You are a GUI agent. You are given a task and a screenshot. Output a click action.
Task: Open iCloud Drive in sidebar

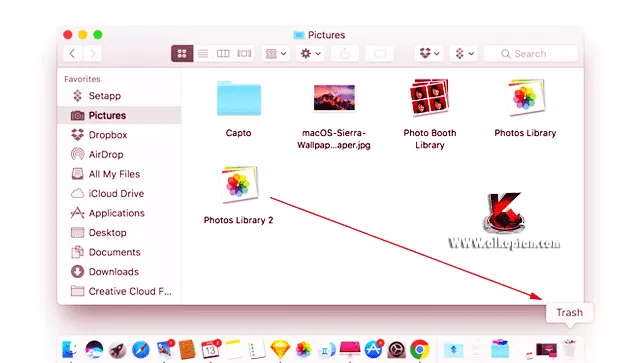point(119,194)
